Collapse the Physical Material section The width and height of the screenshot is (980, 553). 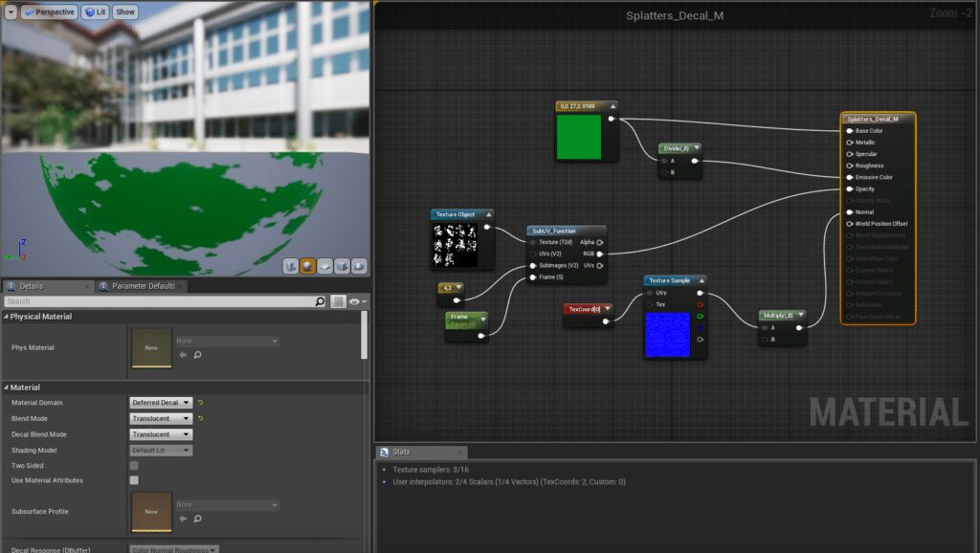point(7,316)
